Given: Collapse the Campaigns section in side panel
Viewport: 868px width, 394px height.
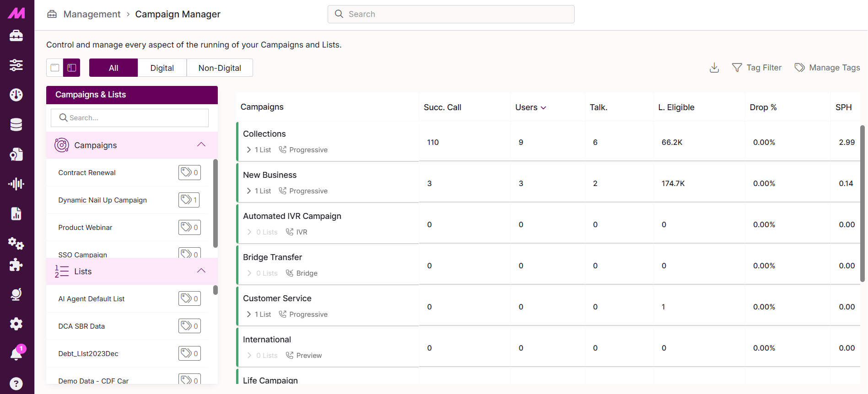Looking at the screenshot, I should pyautogui.click(x=201, y=145).
